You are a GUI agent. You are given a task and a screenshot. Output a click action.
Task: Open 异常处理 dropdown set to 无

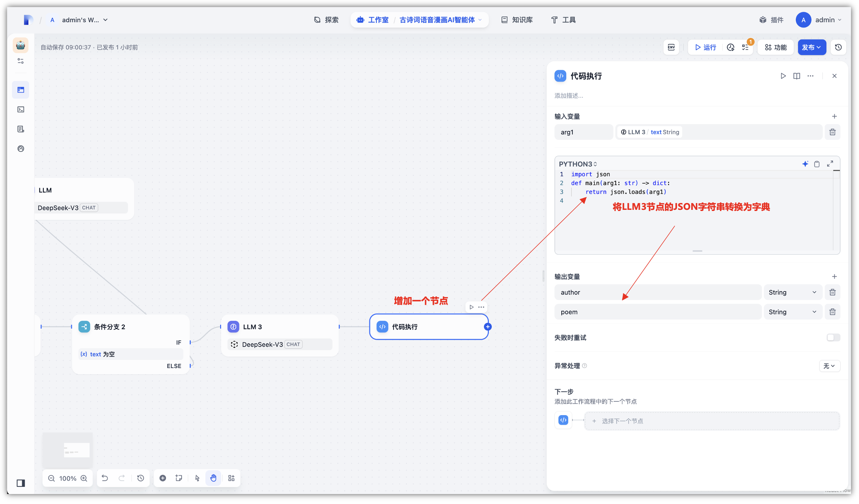(x=829, y=366)
